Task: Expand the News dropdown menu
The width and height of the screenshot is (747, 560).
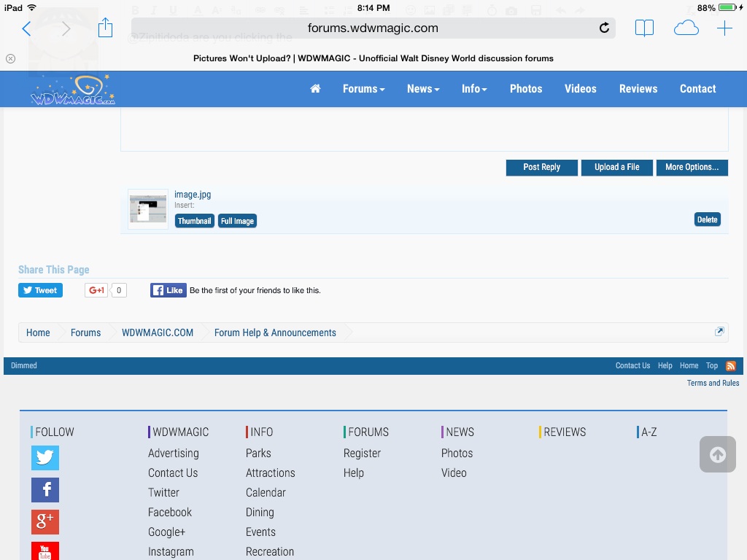Action: click(x=423, y=89)
